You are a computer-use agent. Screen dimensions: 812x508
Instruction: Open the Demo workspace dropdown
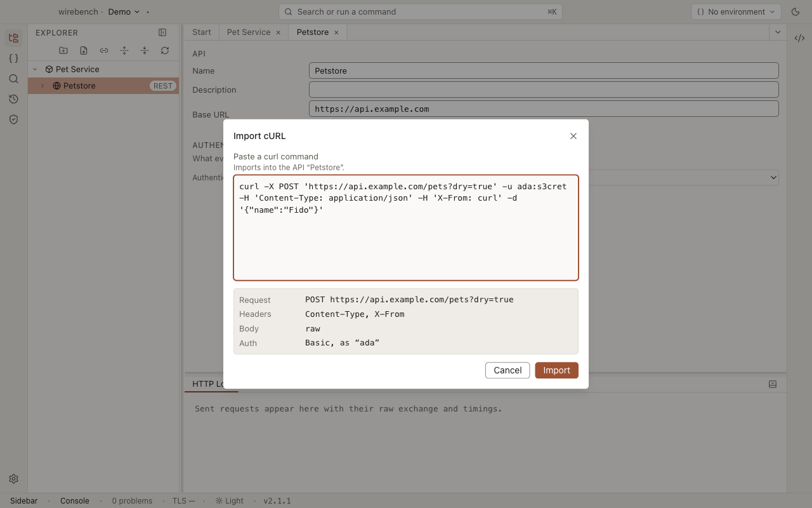click(x=123, y=11)
